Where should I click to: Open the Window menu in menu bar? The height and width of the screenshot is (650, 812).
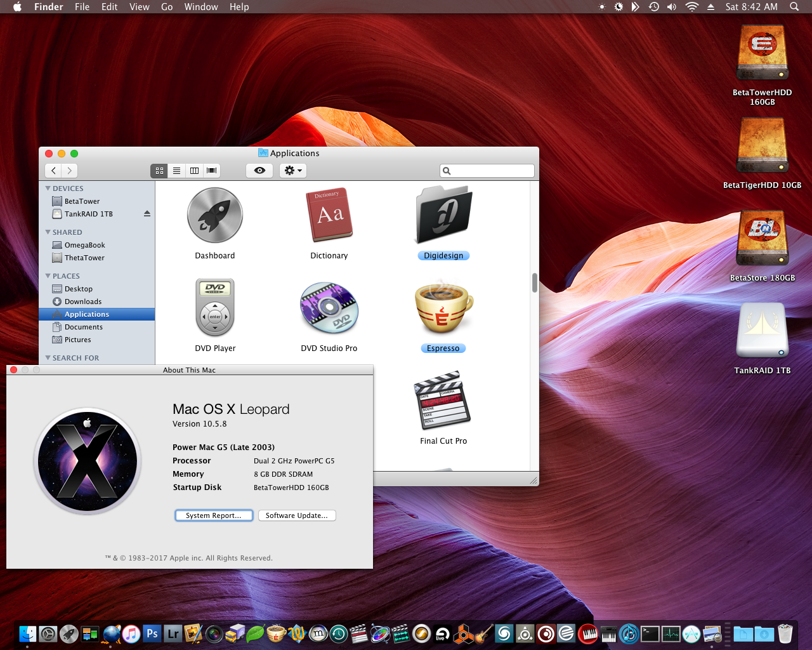point(201,7)
